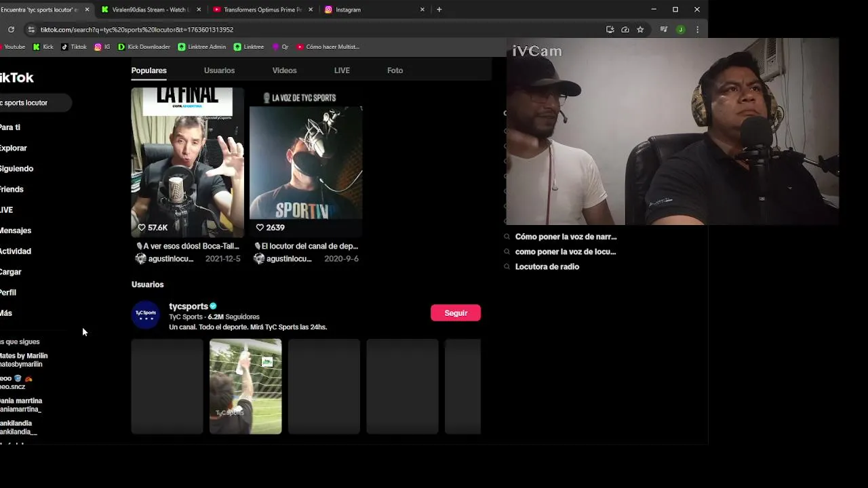The width and height of the screenshot is (868, 488).
Task: Open Actividad in sidebar
Action: (x=16, y=251)
